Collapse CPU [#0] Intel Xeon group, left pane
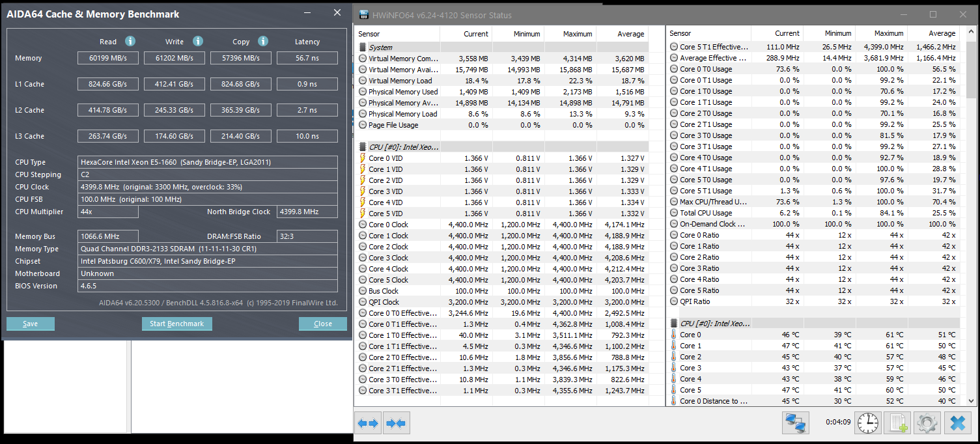Viewport: 980px width, 444px height. (x=363, y=147)
